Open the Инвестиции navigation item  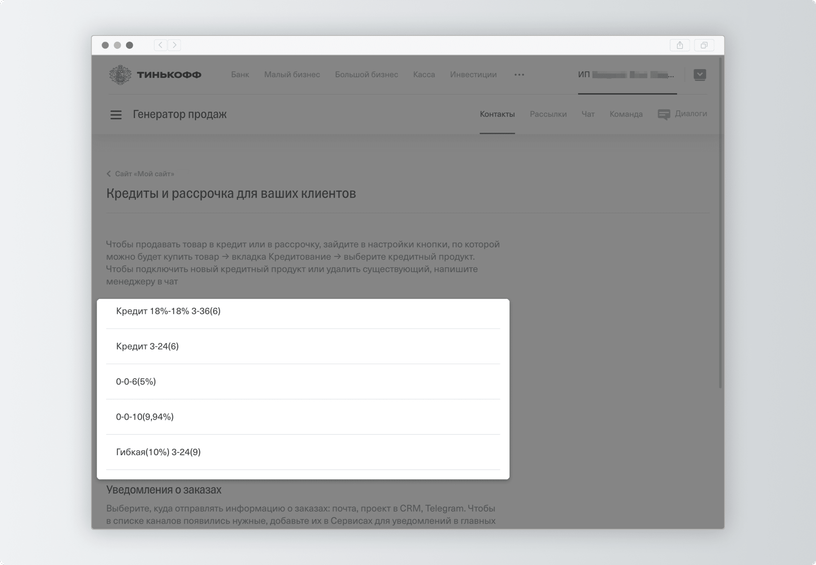point(473,74)
